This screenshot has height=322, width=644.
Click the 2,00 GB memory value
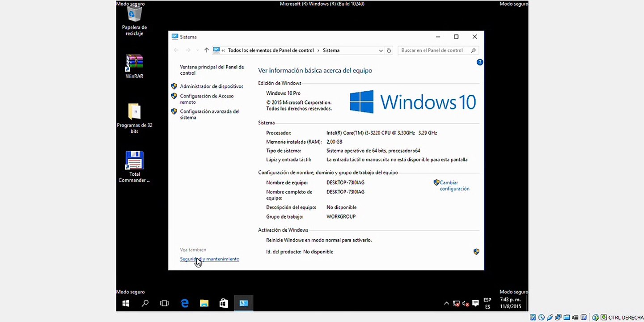334,142
